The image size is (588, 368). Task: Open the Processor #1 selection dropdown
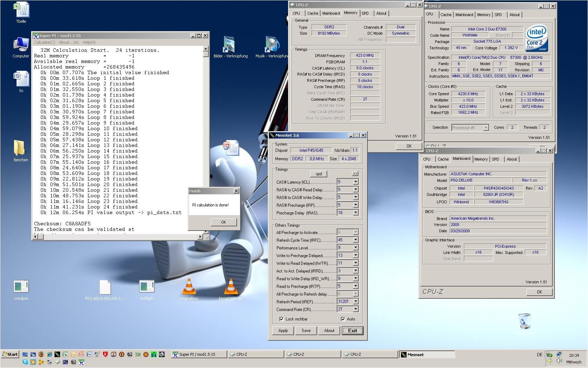point(486,128)
